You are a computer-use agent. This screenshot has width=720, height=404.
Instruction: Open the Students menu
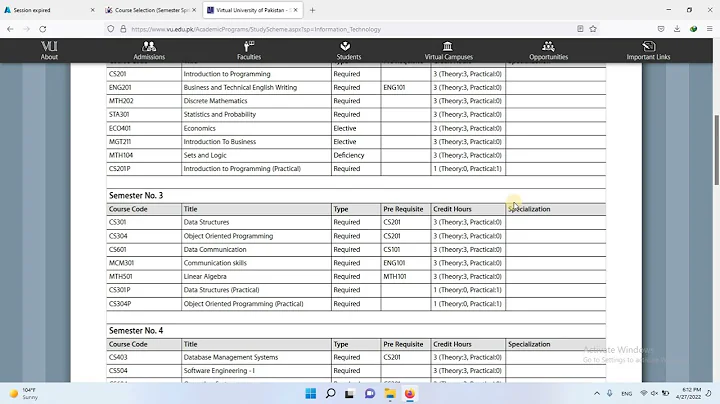[x=349, y=50]
